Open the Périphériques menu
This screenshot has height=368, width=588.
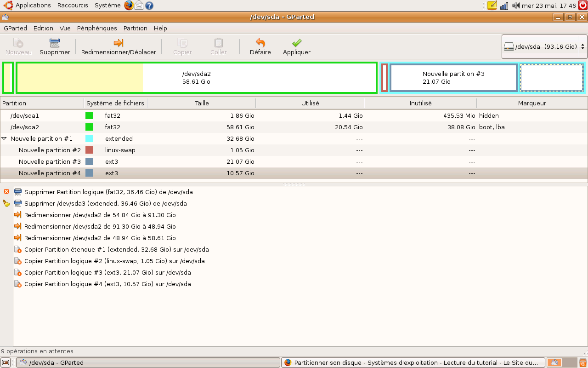[97, 28]
